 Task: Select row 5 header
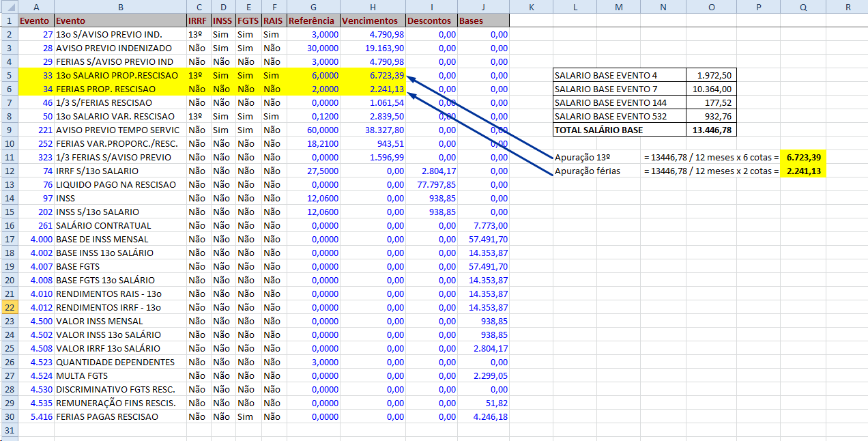click(9, 75)
